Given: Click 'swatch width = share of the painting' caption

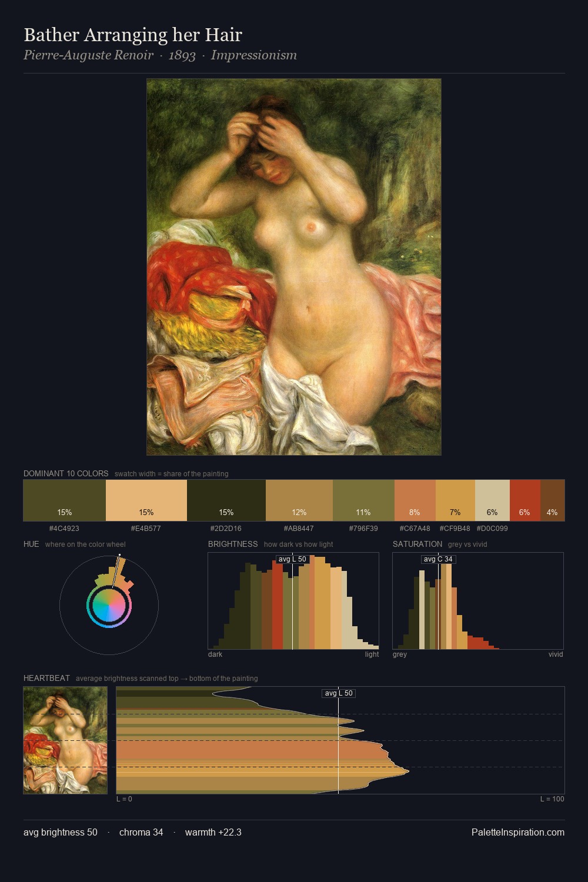Looking at the screenshot, I should pyautogui.click(x=172, y=474).
